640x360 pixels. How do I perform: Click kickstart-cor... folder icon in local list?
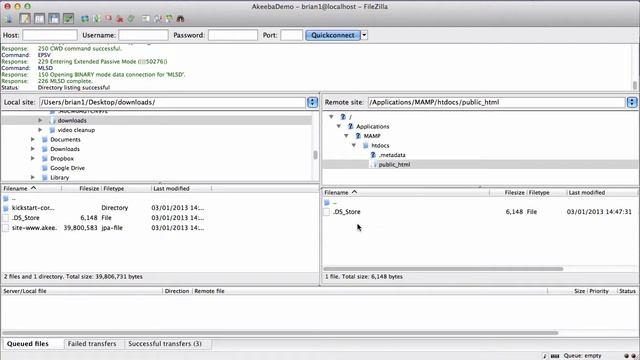pyautogui.click(x=6, y=208)
